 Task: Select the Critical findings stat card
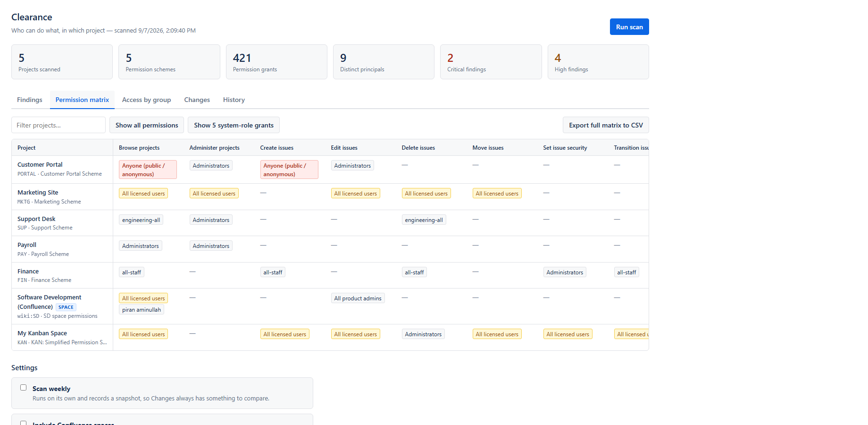click(491, 62)
